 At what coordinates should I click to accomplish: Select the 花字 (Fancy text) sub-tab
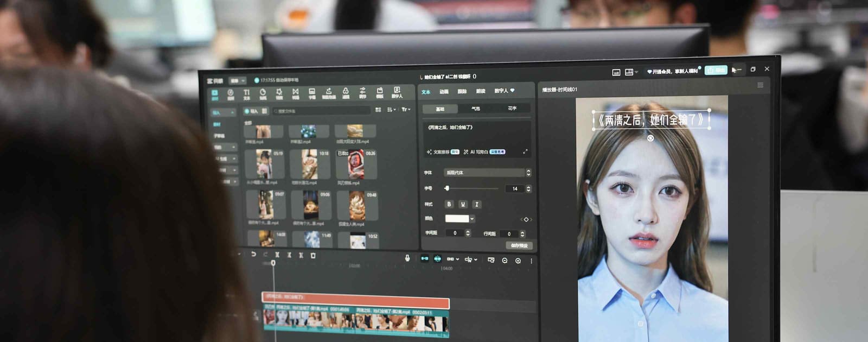point(512,108)
